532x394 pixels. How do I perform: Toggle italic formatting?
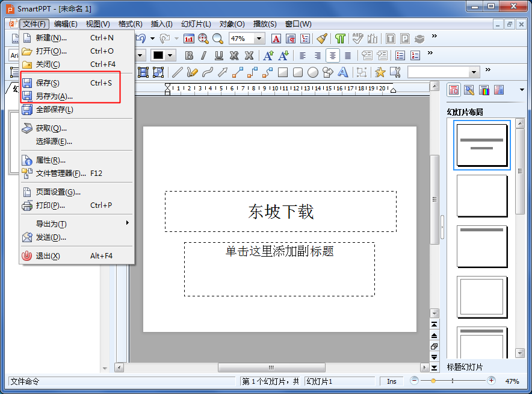click(x=203, y=55)
